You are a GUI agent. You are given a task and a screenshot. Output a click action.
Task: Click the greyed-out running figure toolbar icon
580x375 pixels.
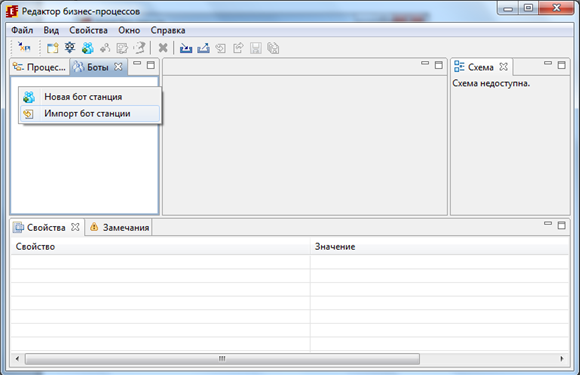click(139, 48)
